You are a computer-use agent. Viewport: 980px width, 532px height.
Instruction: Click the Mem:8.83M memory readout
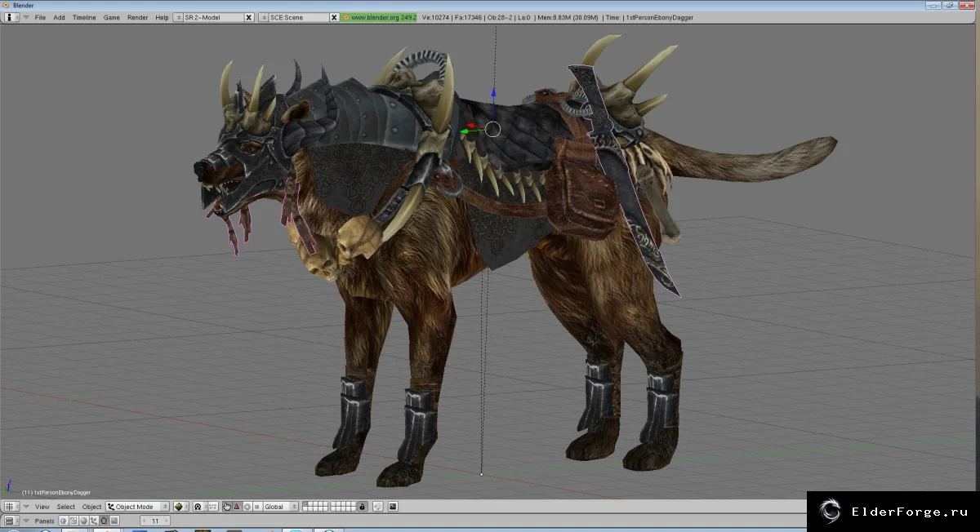(x=568, y=17)
